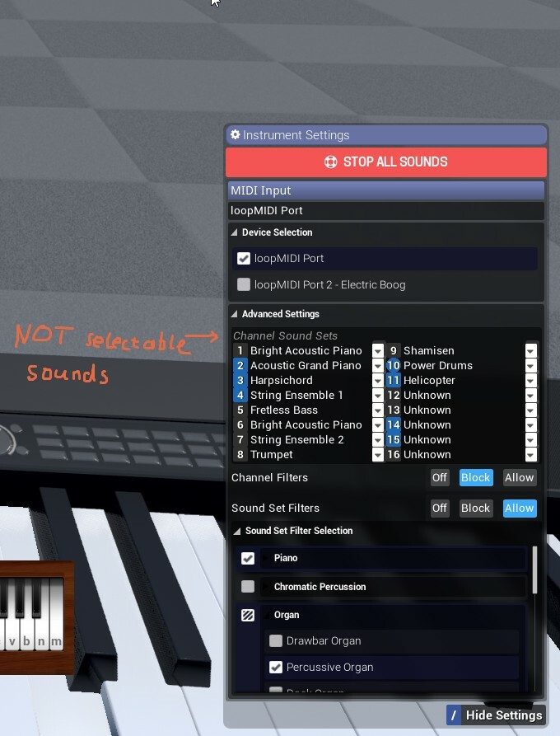Toggle channel 5 number badge for Fretless Bass
The image size is (560, 736).
pyautogui.click(x=240, y=410)
